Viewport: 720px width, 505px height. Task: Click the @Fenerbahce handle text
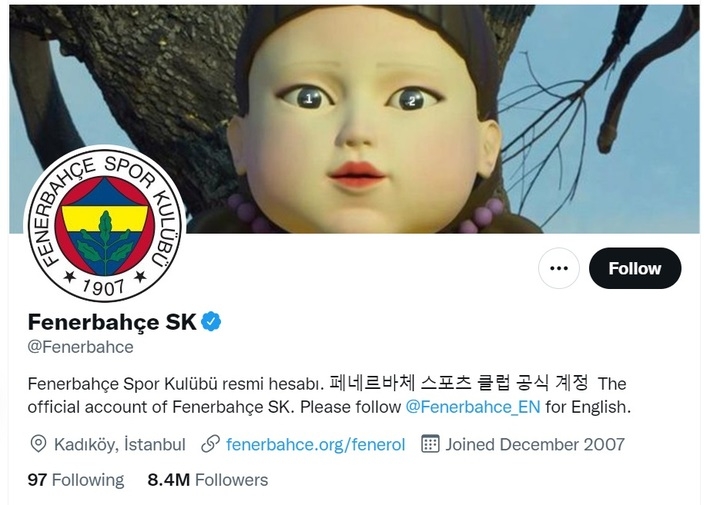81,348
